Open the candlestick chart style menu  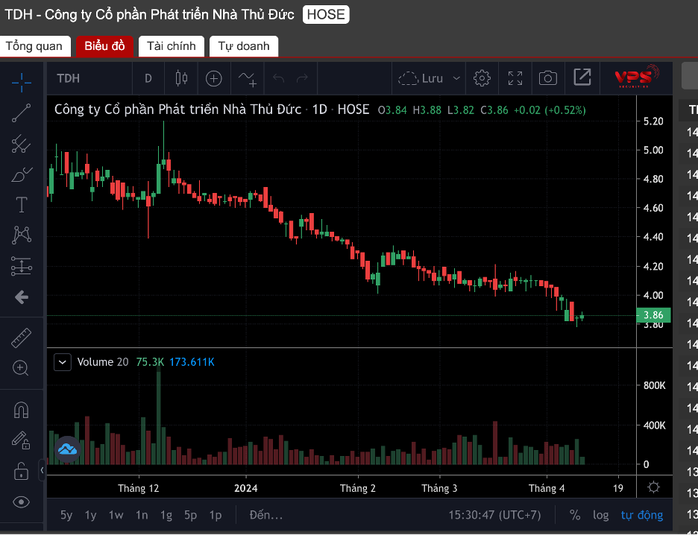(x=181, y=79)
